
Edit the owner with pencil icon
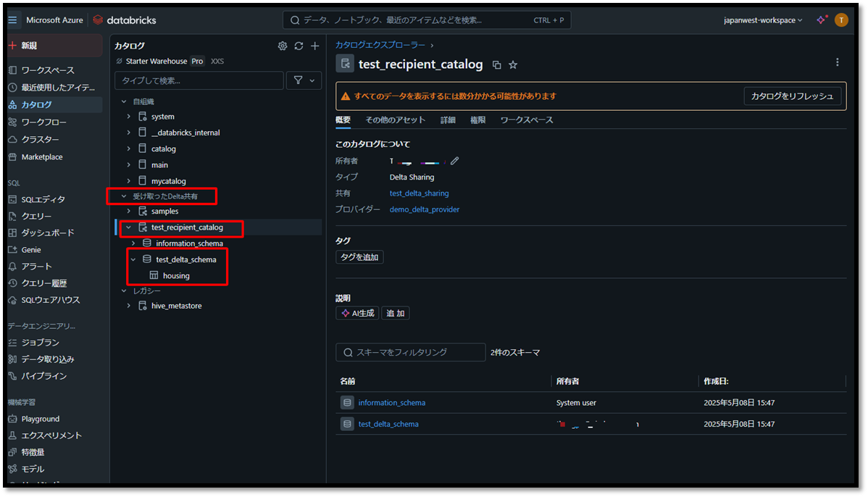pyautogui.click(x=455, y=161)
